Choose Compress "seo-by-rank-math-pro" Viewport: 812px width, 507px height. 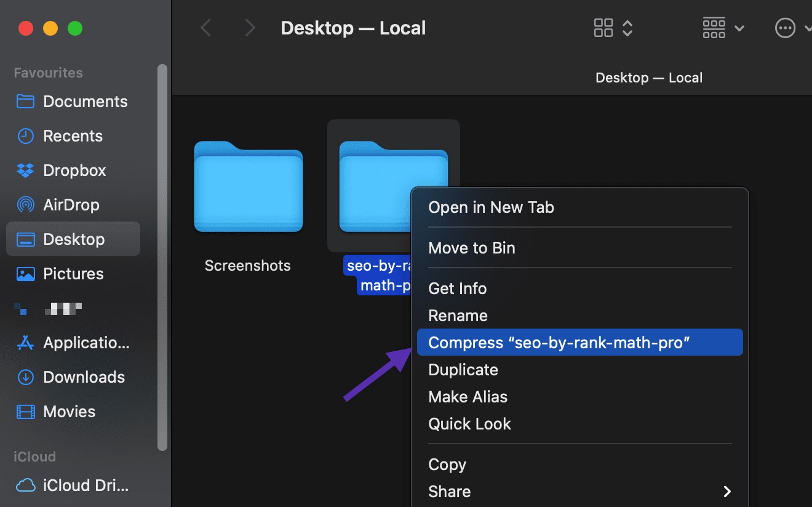point(580,343)
